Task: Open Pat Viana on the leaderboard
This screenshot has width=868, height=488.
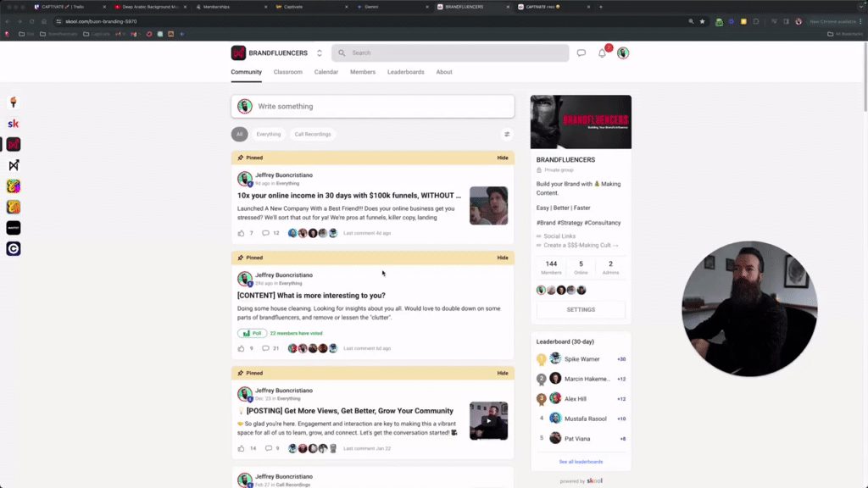Action: pos(576,439)
